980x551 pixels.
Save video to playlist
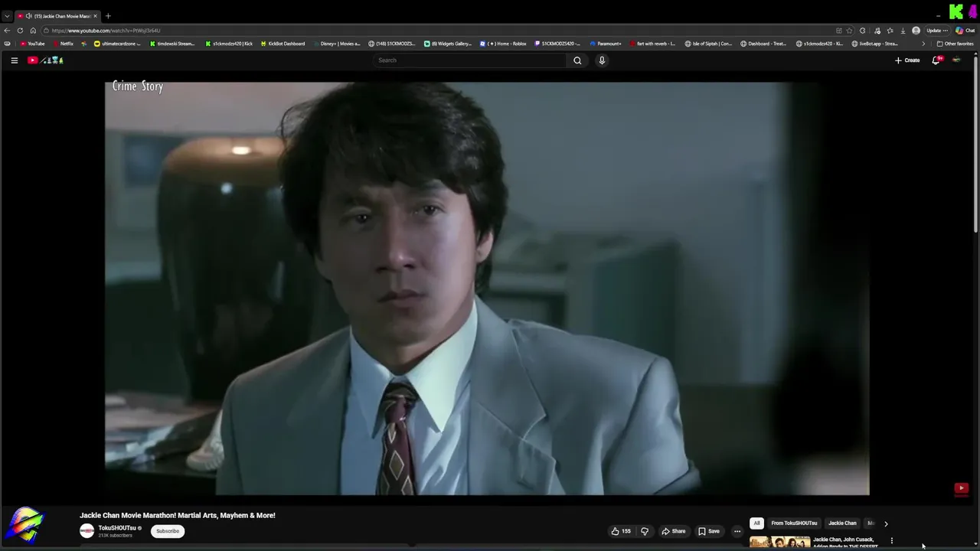point(709,531)
